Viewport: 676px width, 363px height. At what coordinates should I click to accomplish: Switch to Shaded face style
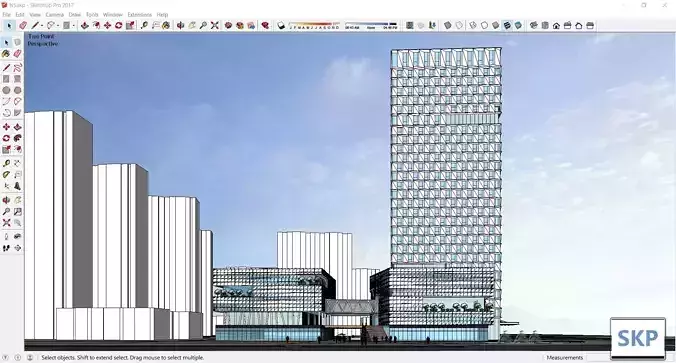point(495,25)
